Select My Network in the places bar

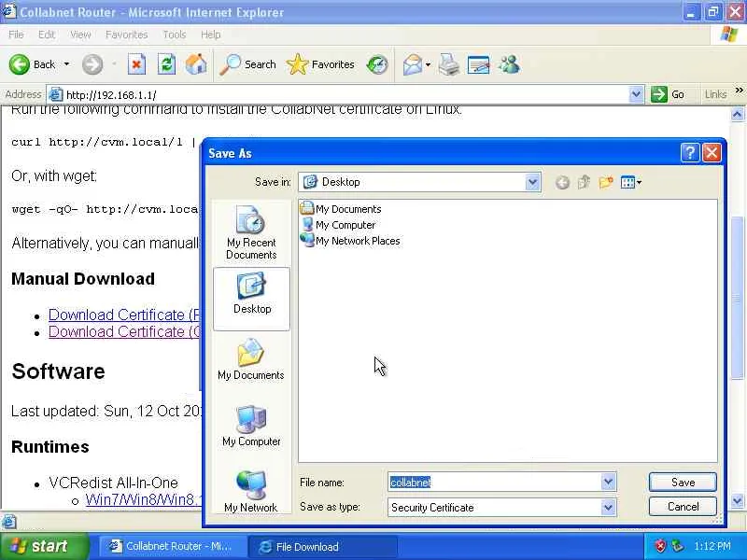tap(251, 492)
